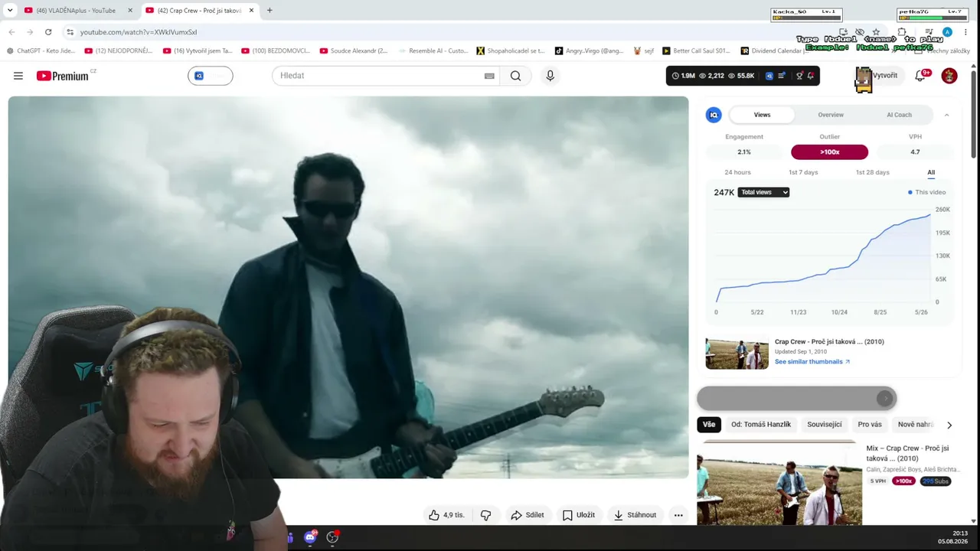Open the tab search dropdown arrow
The width and height of the screenshot is (980, 551).
tap(10, 11)
